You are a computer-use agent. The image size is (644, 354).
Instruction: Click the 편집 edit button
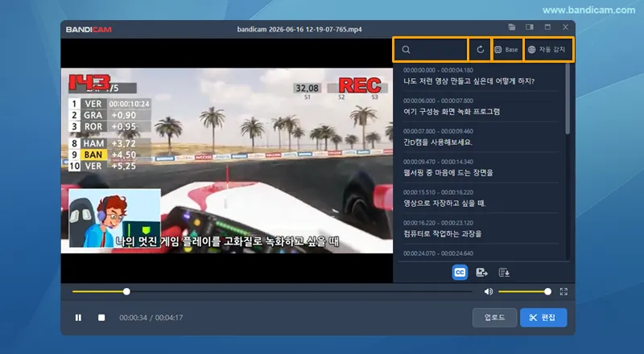pyautogui.click(x=543, y=318)
